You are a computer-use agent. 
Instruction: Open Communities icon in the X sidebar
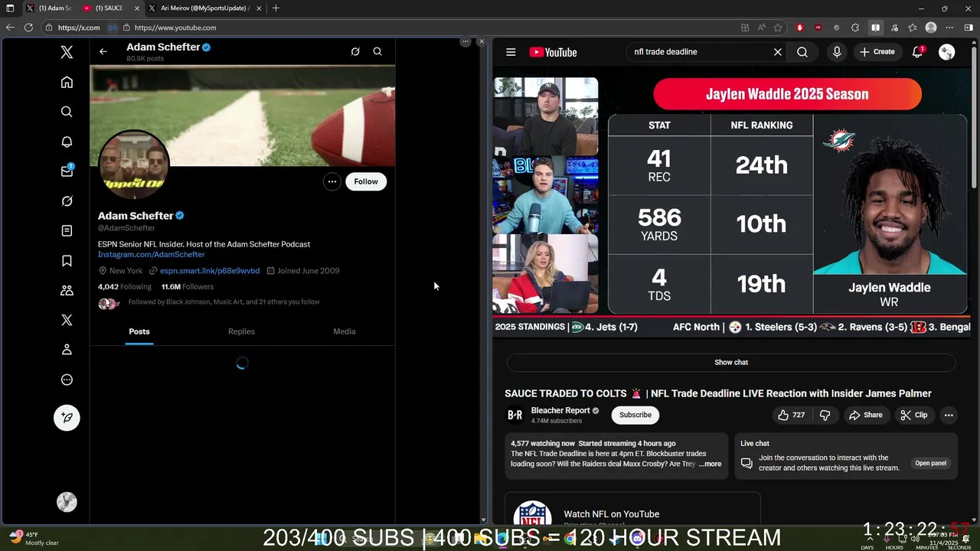pos(67,291)
